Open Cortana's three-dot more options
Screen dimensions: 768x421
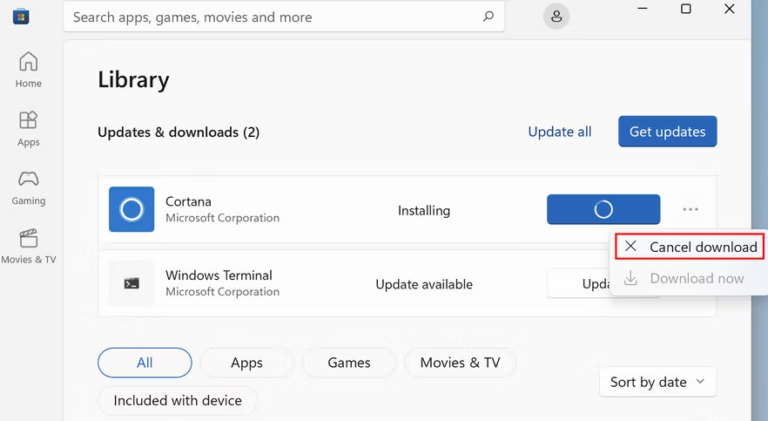[690, 210]
